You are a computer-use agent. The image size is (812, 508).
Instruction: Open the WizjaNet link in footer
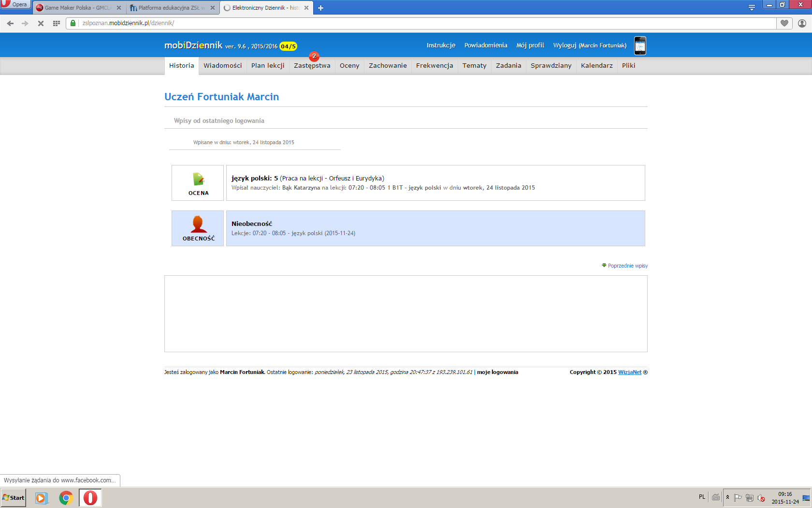pyautogui.click(x=629, y=372)
